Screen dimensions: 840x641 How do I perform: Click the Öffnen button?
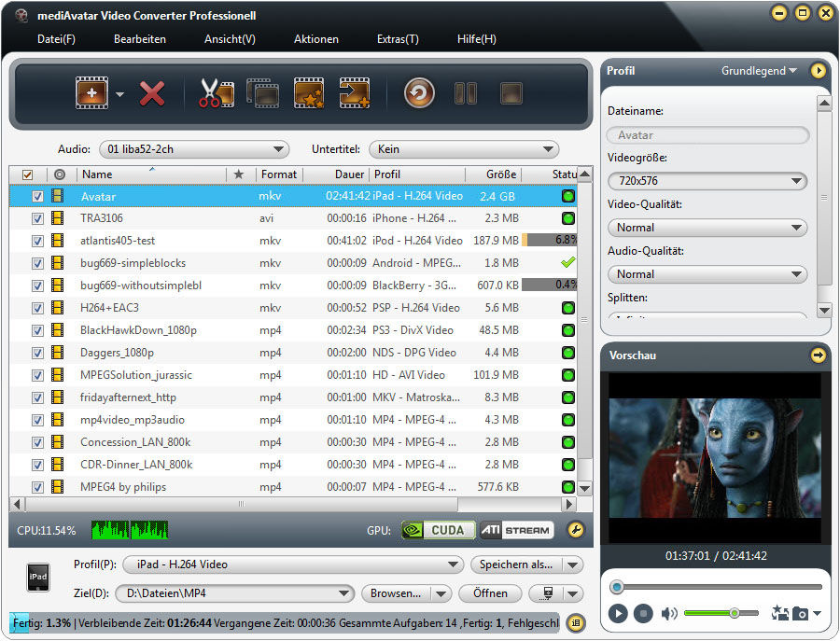490,593
